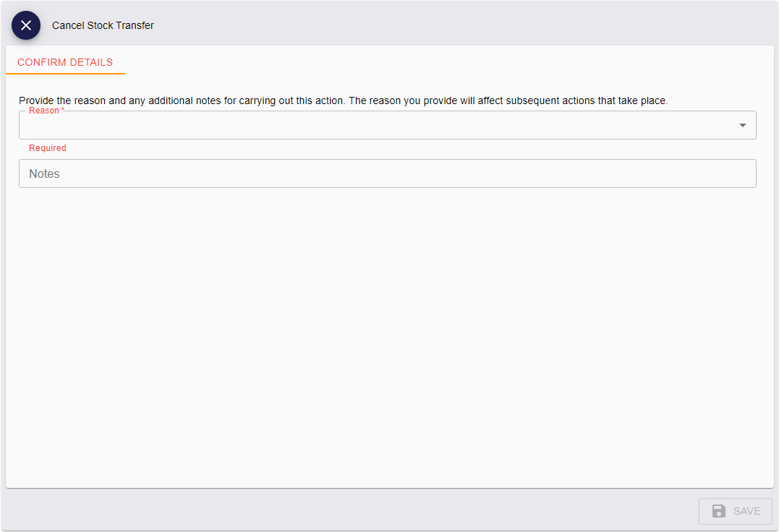This screenshot has height=532, width=779.
Task: Select the Reason field label
Action: click(x=43, y=111)
